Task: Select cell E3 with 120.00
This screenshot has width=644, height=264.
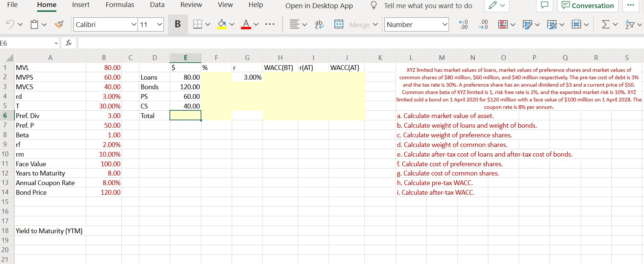Action: 186,87
